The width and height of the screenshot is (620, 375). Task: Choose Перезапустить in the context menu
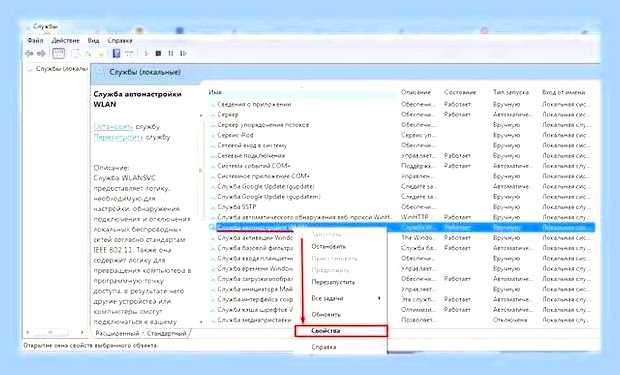(x=333, y=282)
